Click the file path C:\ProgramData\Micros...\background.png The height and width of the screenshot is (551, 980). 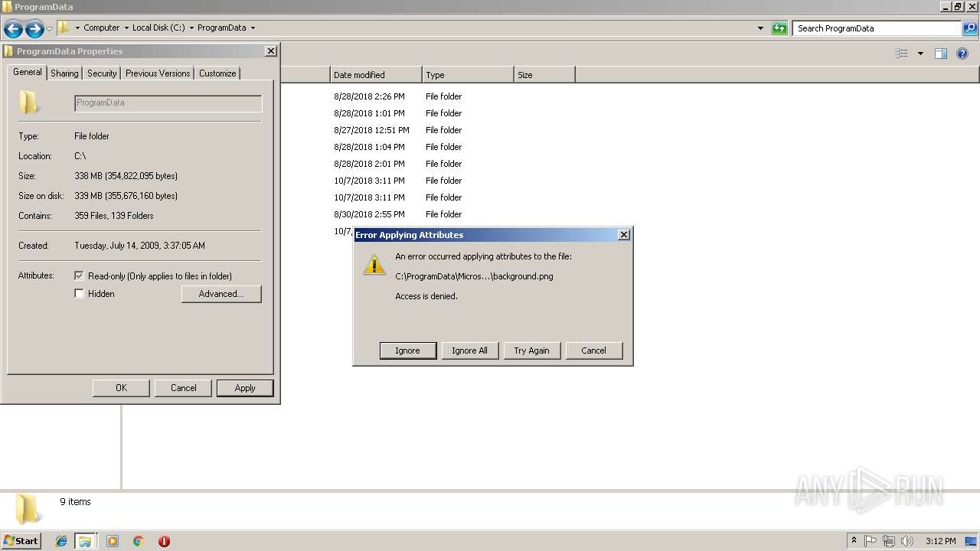474,276
